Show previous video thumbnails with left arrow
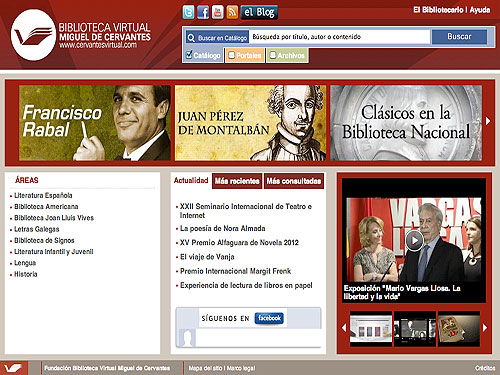Viewport: 500px width, 375px height. [x=344, y=328]
